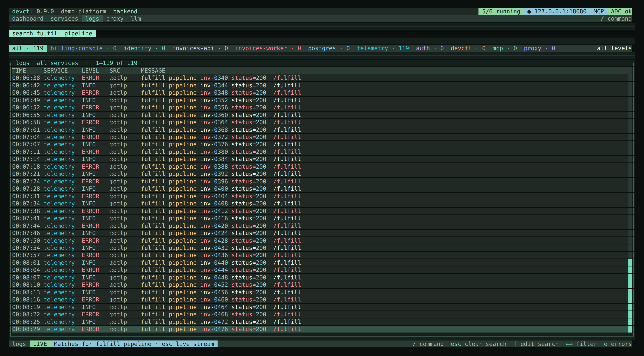Filter logs by devctl service
The width and height of the screenshot is (644, 356).
(468, 48)
